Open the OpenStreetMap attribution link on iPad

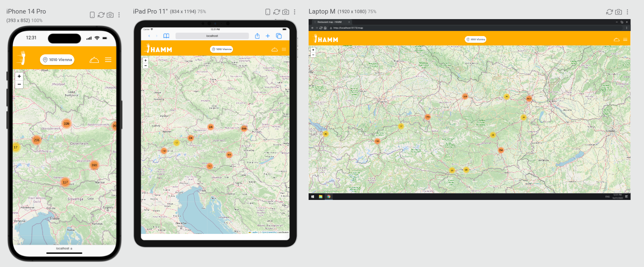[270, 232]
